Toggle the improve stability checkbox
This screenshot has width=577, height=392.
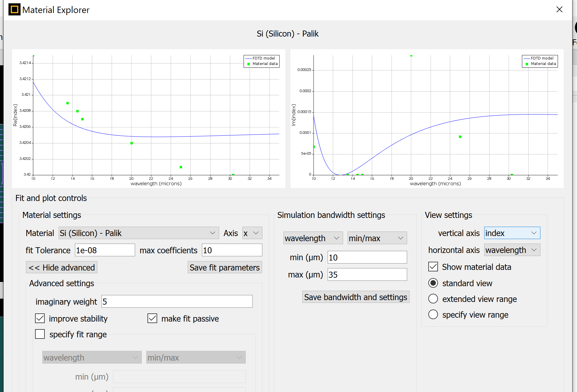(x=40, y=318)
